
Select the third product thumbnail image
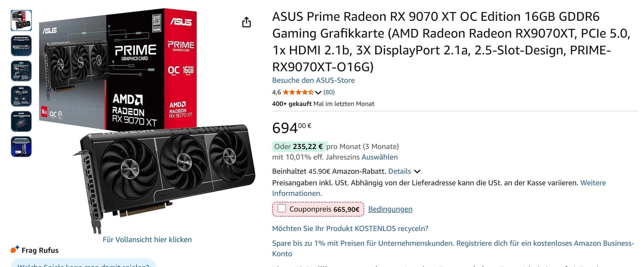click(21, 71)
